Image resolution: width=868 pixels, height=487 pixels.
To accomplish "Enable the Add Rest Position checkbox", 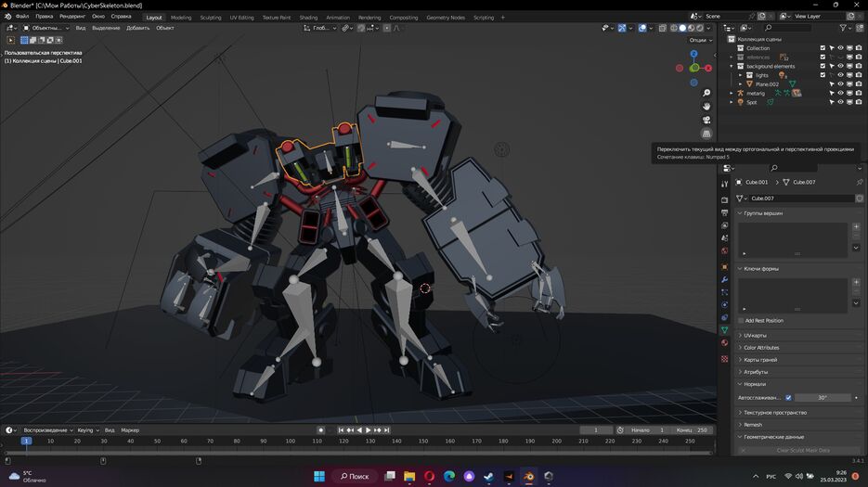I will tap(741, 320).
